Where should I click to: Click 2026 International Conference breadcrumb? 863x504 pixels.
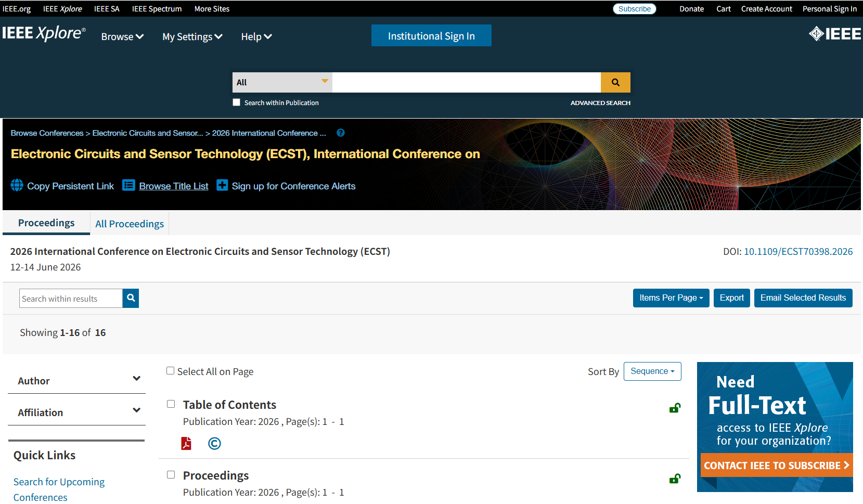269,133
